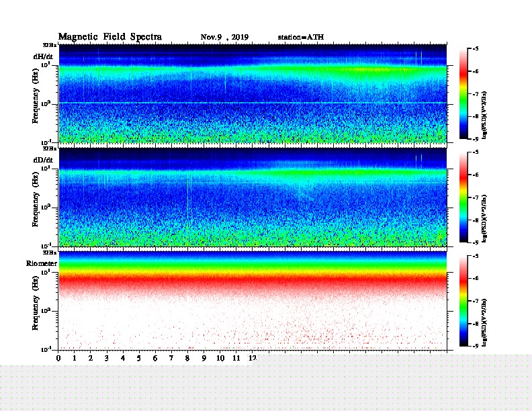Click hour tick label "2" on time axis

[91, 358]
